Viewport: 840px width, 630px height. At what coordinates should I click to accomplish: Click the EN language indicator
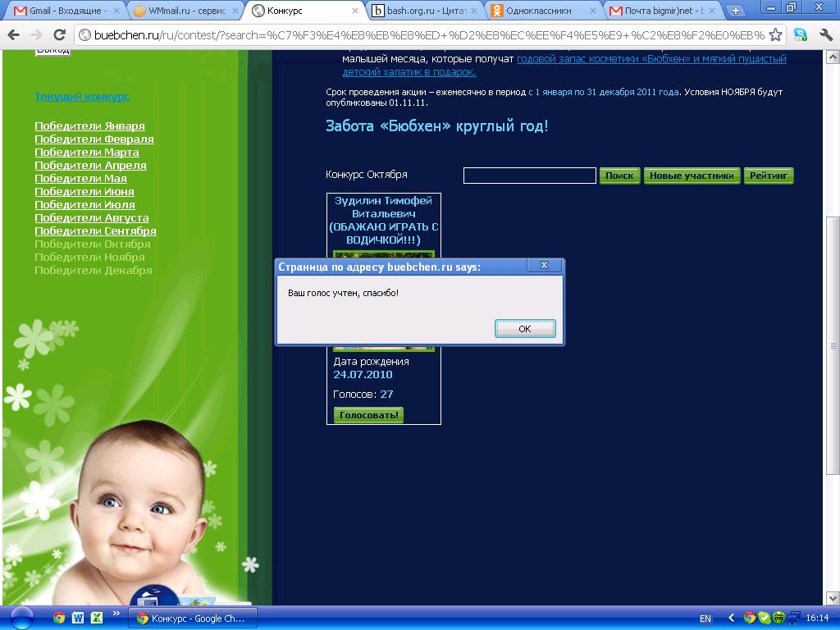(x=705, y=619)
